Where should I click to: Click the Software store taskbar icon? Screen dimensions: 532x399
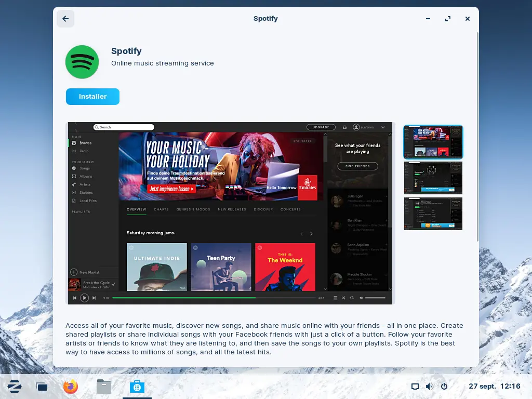coord(137,387)
